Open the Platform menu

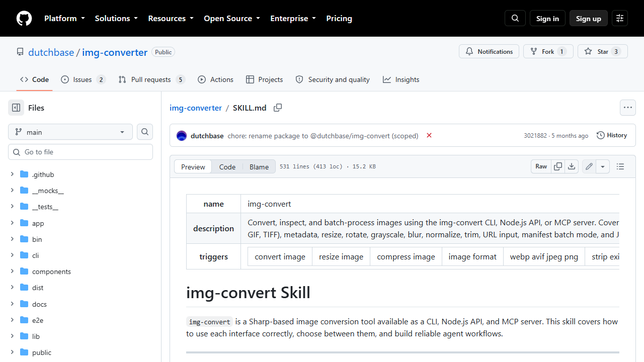tap(64, 18)
